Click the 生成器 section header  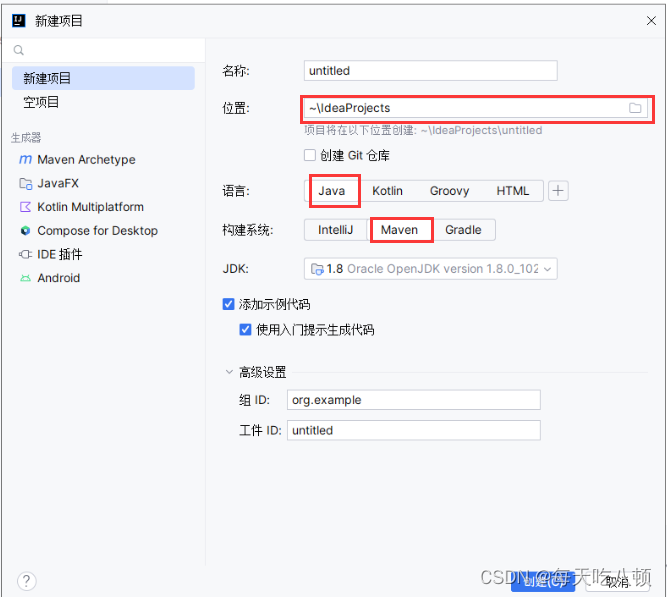click(26, 137)
